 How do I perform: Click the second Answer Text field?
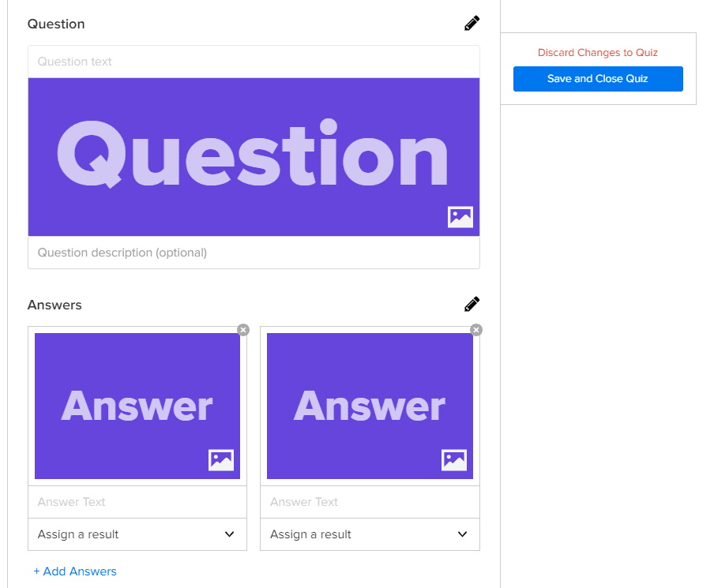tap(370, 502)
